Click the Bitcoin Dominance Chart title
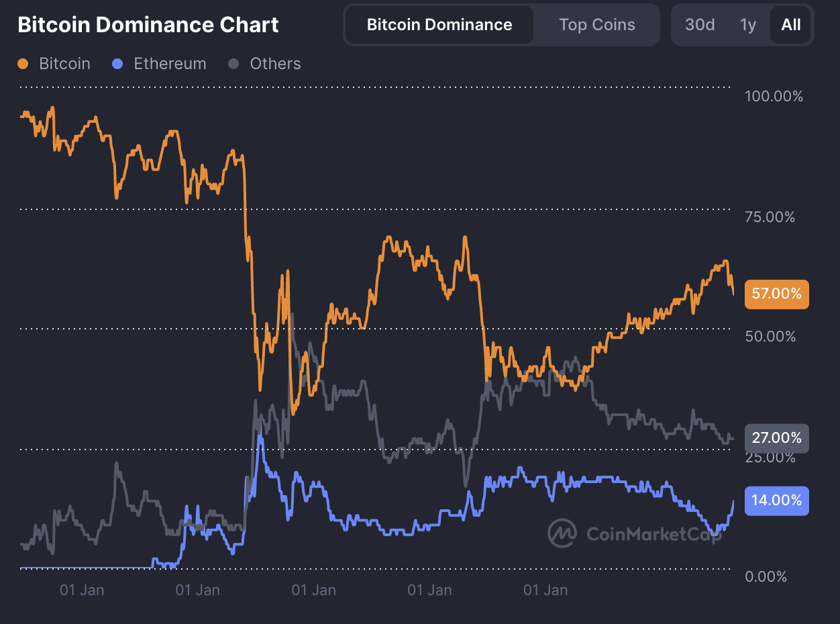The image size is (840, 624). pyautogui.click(x=148, y=24)
